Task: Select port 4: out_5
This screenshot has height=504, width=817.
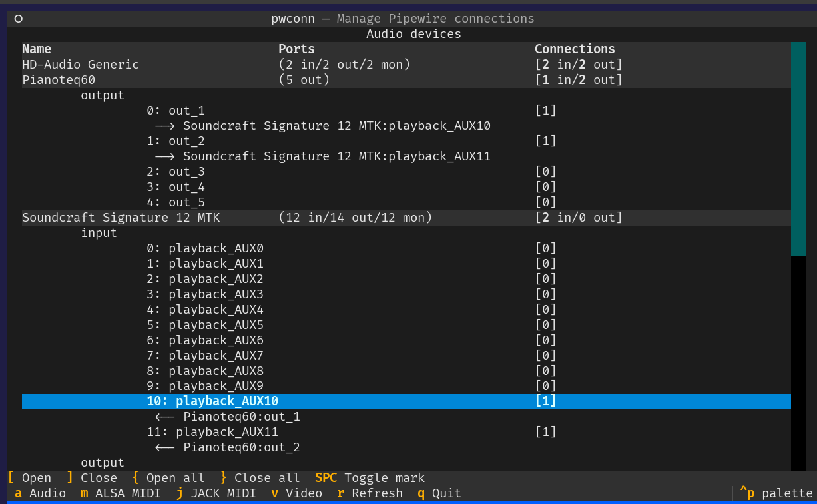Action: pos(406,202)
